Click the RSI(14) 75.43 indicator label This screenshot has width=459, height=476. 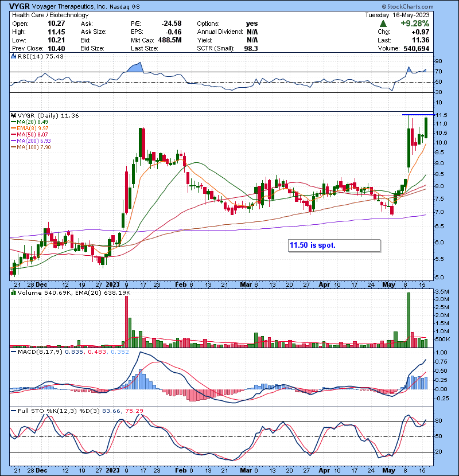tap(40, 56)
